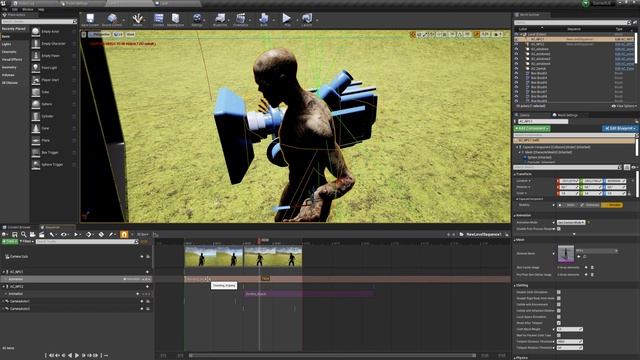The height and width of the screenshot is (360, 640).
Task: Click the Edit Blueprint button
Action: pyautogui.click(x=619, y=128)
